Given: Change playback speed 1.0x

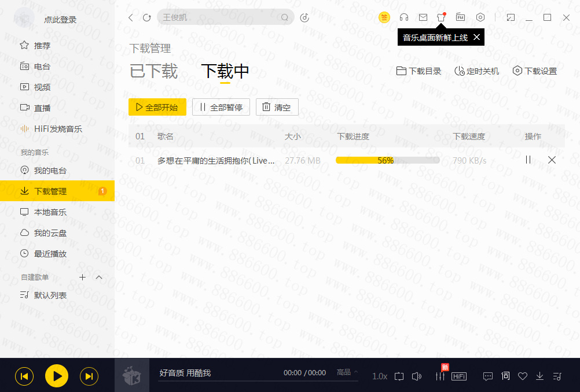Looking at the screenshot, I should coord(380,376).
